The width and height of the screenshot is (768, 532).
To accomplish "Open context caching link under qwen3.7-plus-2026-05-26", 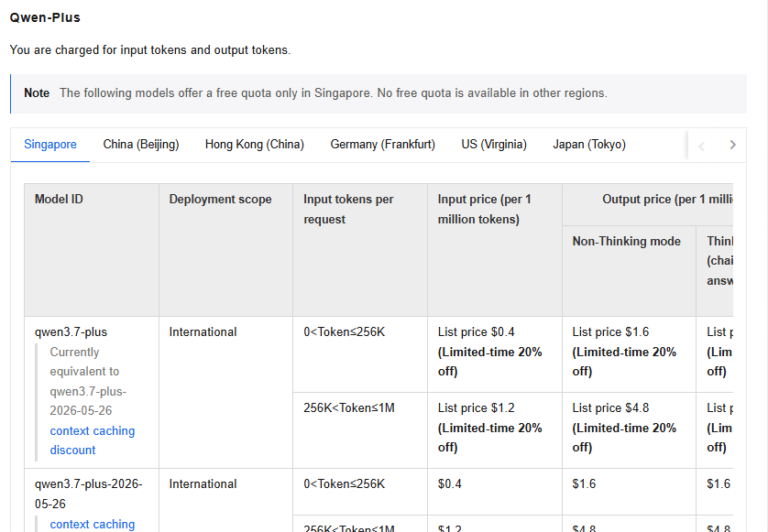I will [x=92, y=524].
